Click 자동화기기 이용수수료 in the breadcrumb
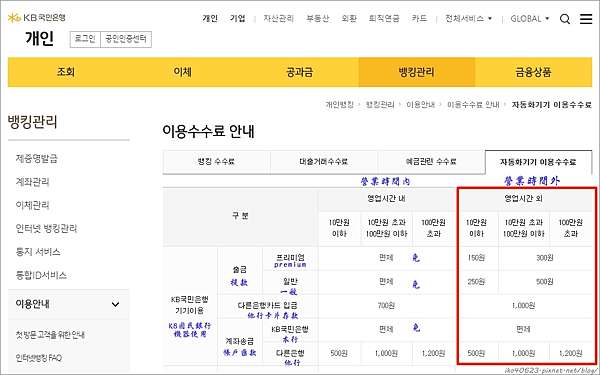Screen dimensions: 600x375 552,104
